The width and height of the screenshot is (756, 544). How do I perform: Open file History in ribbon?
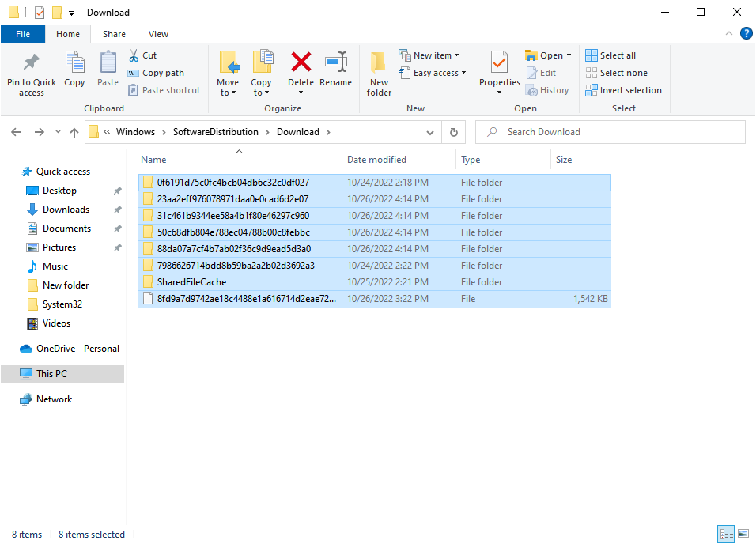point(547,90)
